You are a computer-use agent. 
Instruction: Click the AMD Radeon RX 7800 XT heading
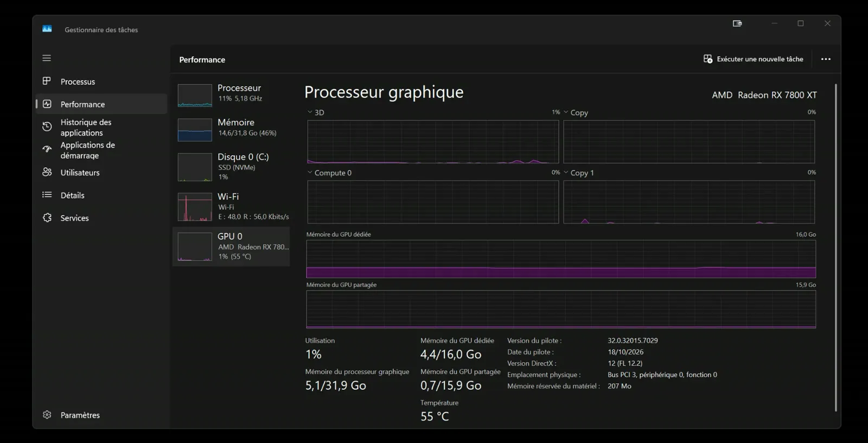pyautogui.click(x=764, y=95)
